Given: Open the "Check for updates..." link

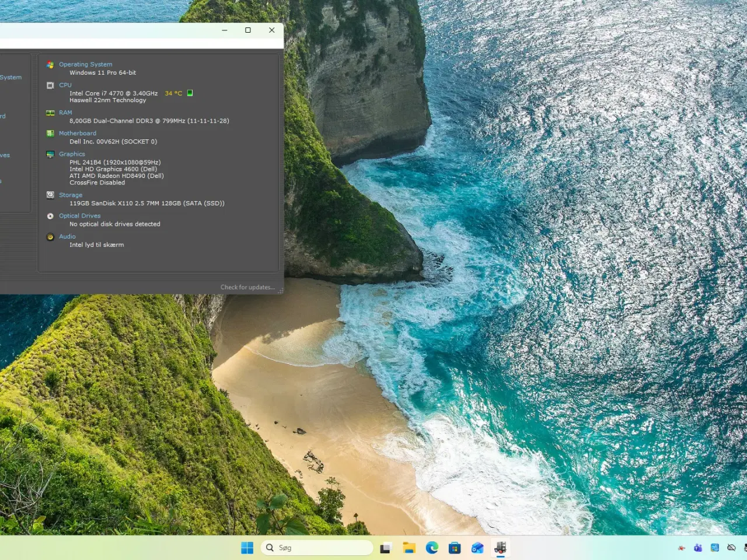Looking at the screenshot, I should click(248, 287).
